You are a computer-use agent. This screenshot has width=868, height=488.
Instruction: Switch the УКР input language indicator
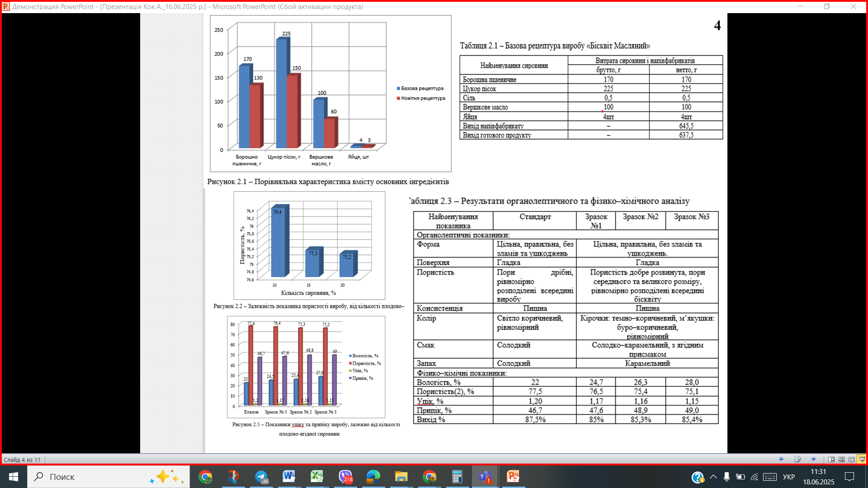(x=789, y=477)
